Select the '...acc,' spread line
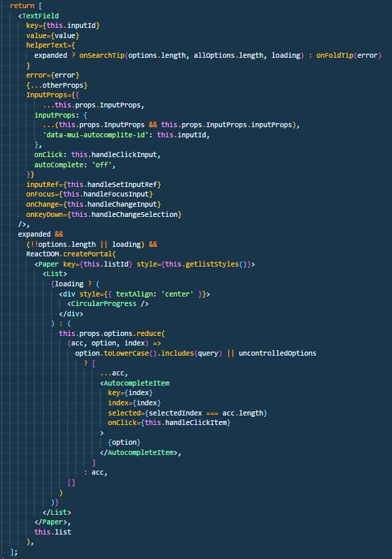The image size is (392, 559). (113, 373)
